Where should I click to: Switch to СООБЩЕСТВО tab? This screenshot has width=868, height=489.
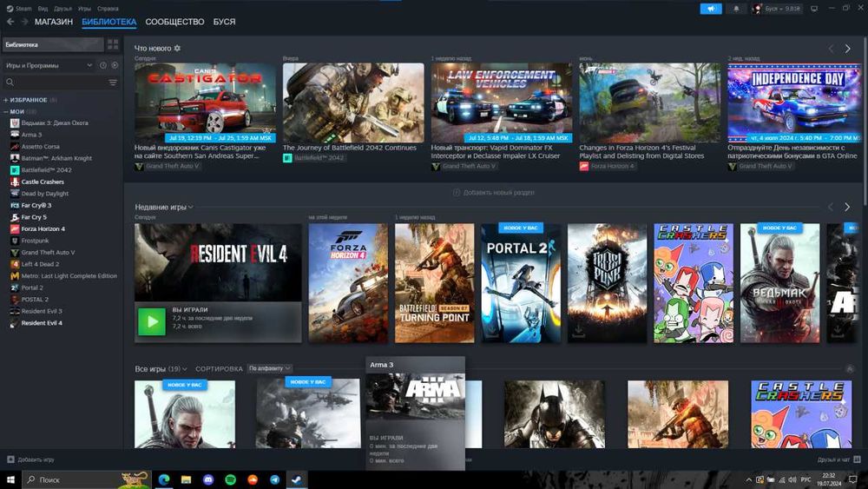175,22
